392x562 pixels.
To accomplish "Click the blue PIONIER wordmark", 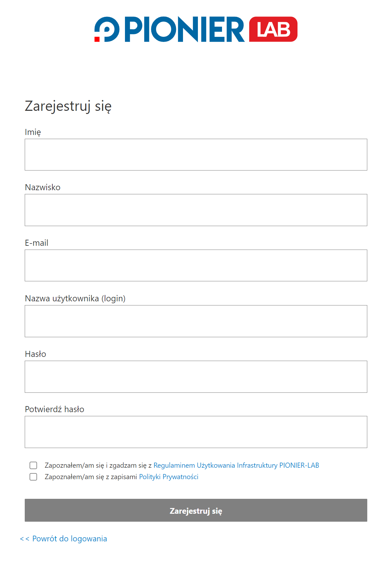I will pos(185,29).
